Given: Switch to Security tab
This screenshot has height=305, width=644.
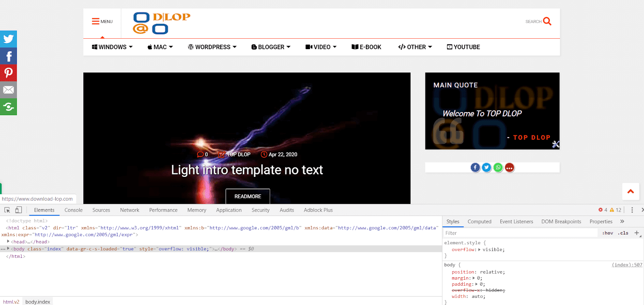Looking at the screenshot, I should [x=261, y=210].
